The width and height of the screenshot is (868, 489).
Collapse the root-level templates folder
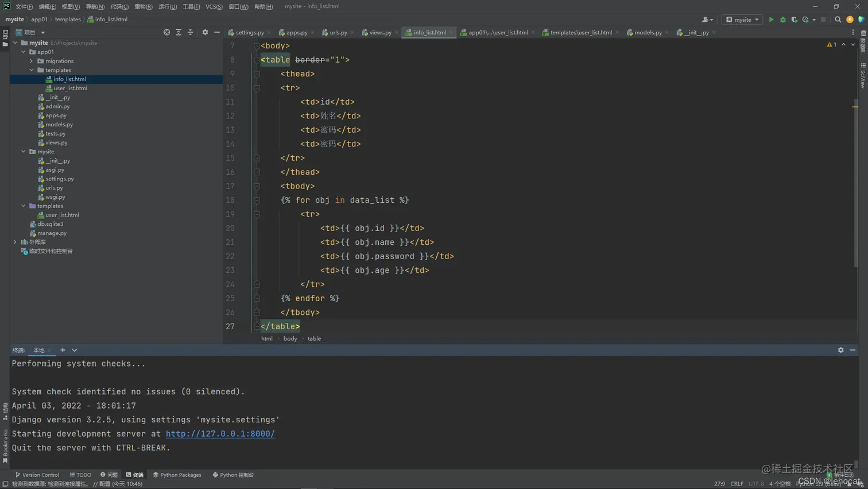point(24,206)
